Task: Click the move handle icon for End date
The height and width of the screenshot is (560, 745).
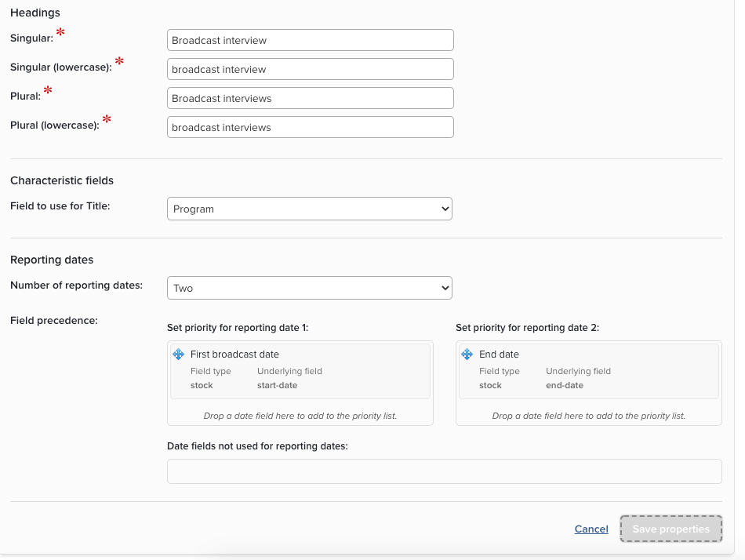Action: coord(467,355)
